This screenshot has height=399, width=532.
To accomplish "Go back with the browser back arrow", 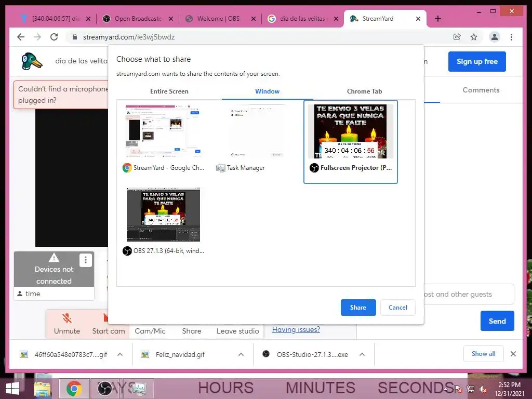I will (x=21, y=37).
